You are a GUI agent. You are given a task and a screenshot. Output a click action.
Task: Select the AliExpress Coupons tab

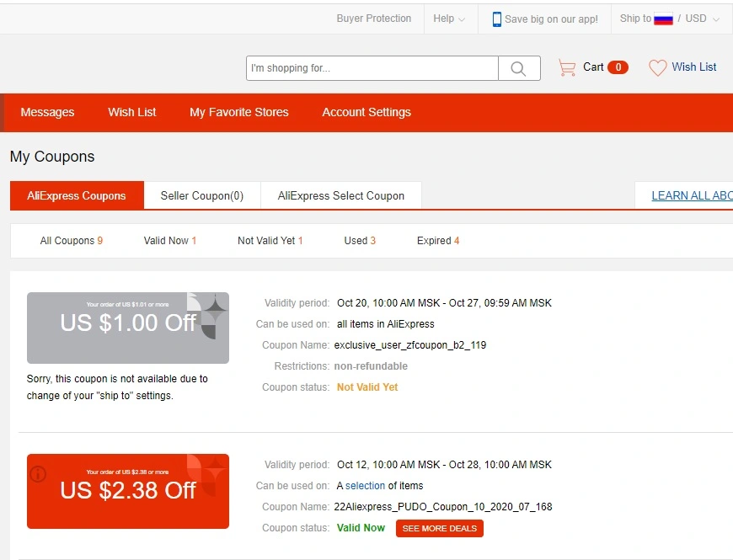77,195
